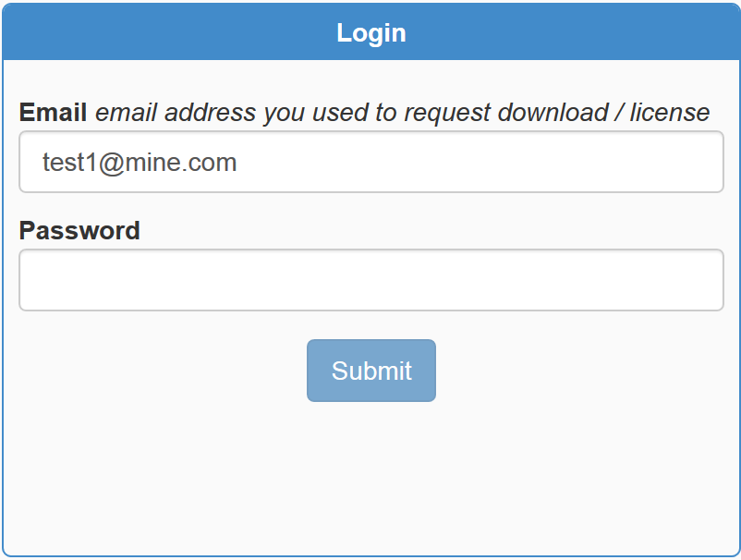Click the bold Password label

[79, 230]
